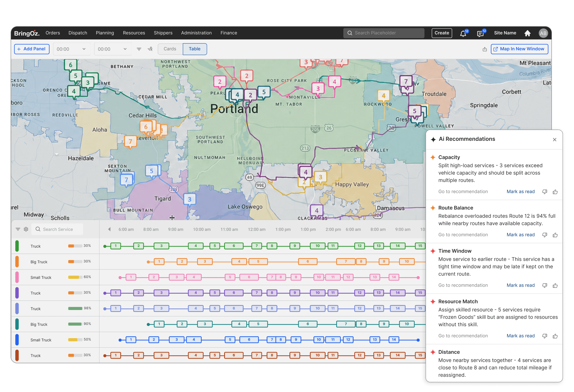Open the Finance menu
This screenshot has height=392, width=574.
pos(229,33)
